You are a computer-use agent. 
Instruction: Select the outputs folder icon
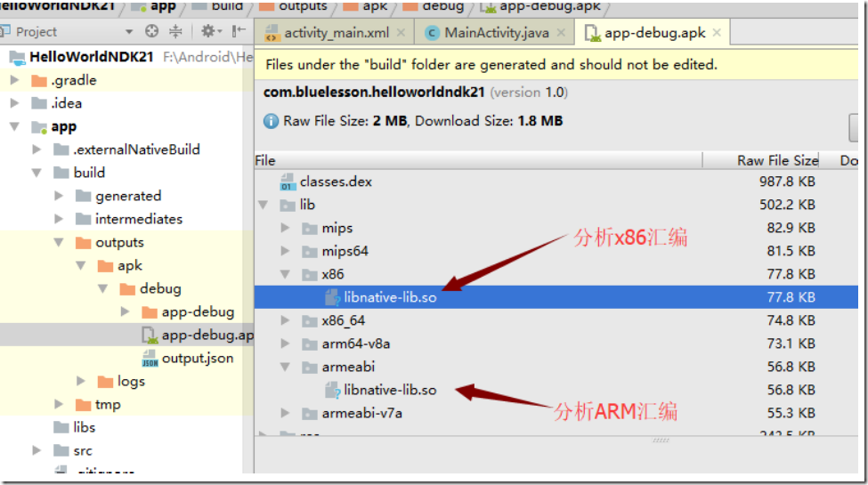pos(83,243)
